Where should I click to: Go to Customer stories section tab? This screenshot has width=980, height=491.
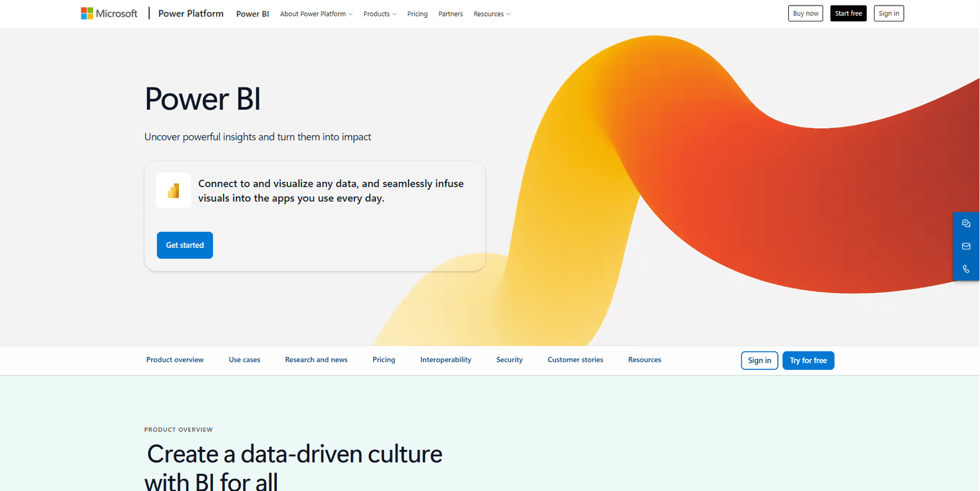click(575, 360)
